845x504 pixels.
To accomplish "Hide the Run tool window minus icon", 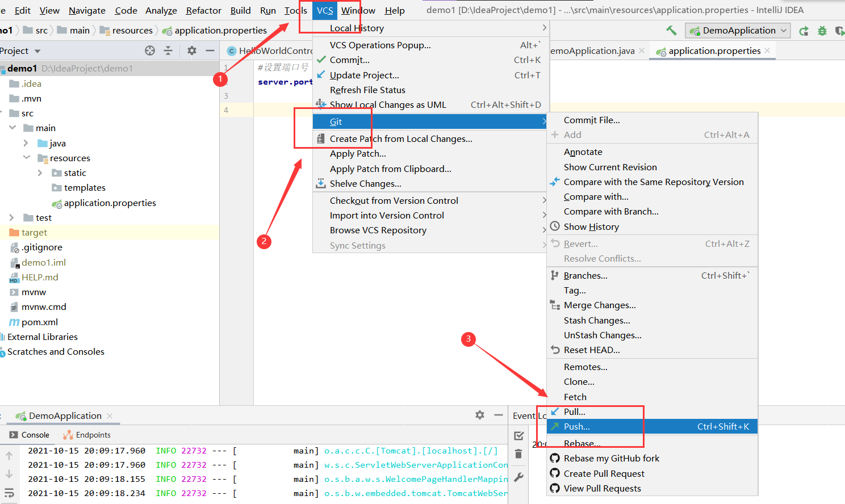I will 498,415.
